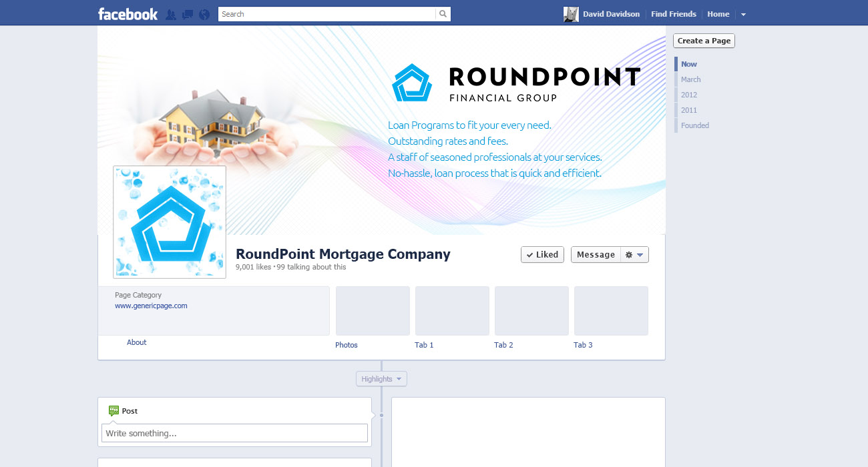Click the green Post speech bubble icon

point(114,411)
